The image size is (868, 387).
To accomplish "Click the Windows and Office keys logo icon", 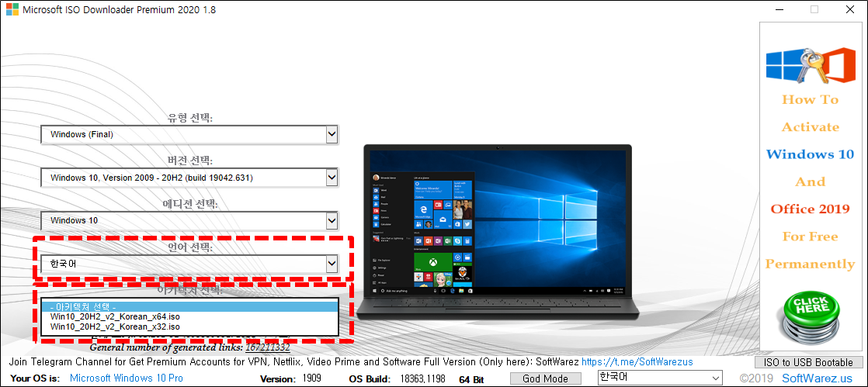I will tap(810, 65).
